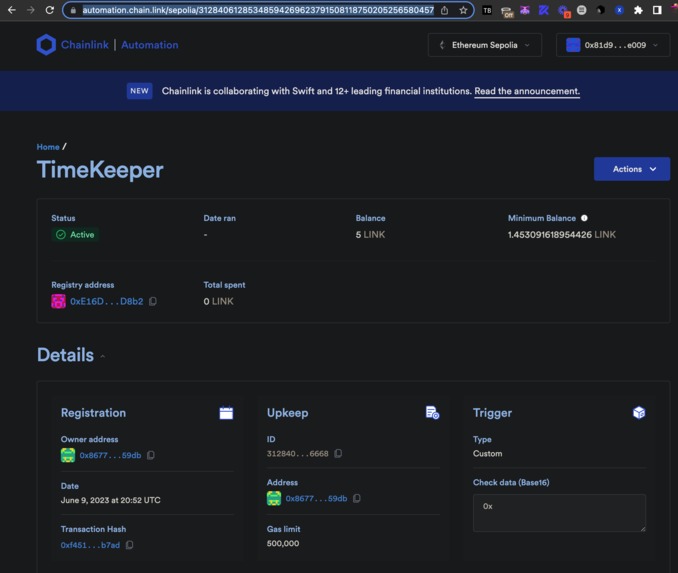Select the 0 LINK total spent value
The height and width of the screenshot is (573, 678).
pos(218,301)
